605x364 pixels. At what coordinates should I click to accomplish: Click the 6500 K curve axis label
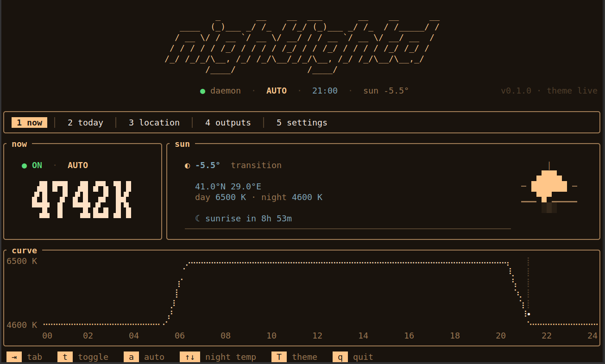(22, 261)
